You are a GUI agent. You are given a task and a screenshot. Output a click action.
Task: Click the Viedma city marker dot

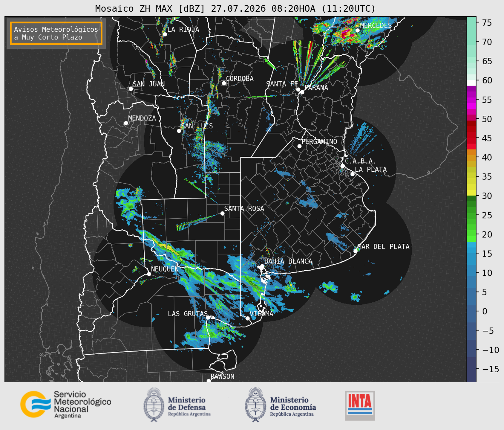tap(247, 318)
